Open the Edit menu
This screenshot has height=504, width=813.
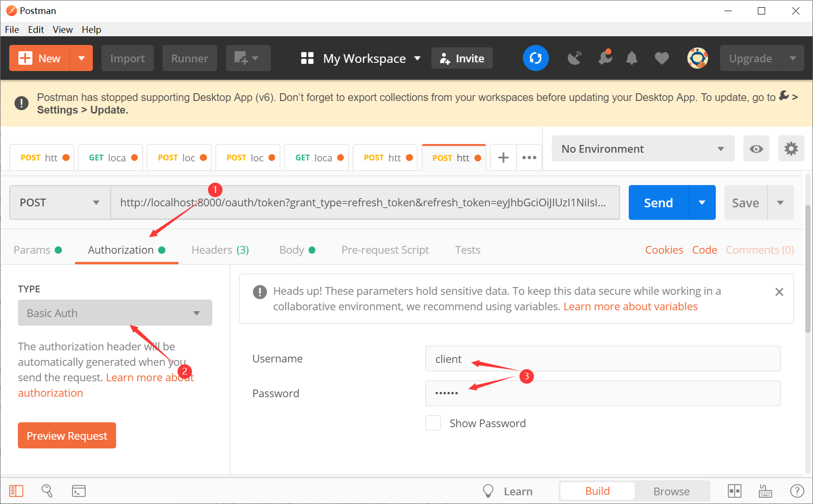click(x=36, y=29)
